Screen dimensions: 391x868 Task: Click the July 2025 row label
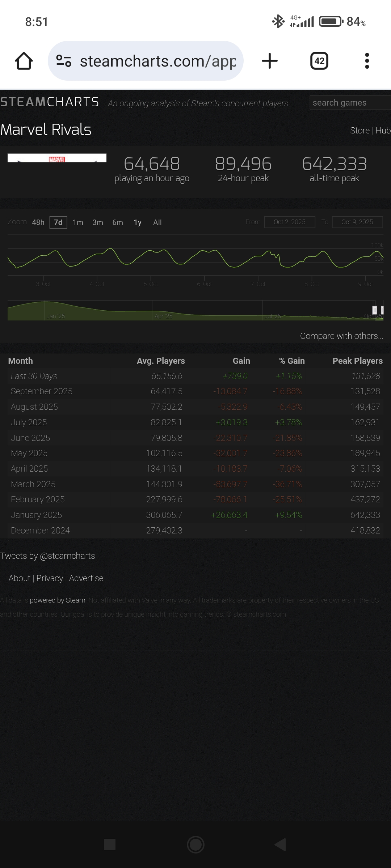(29, 422)
